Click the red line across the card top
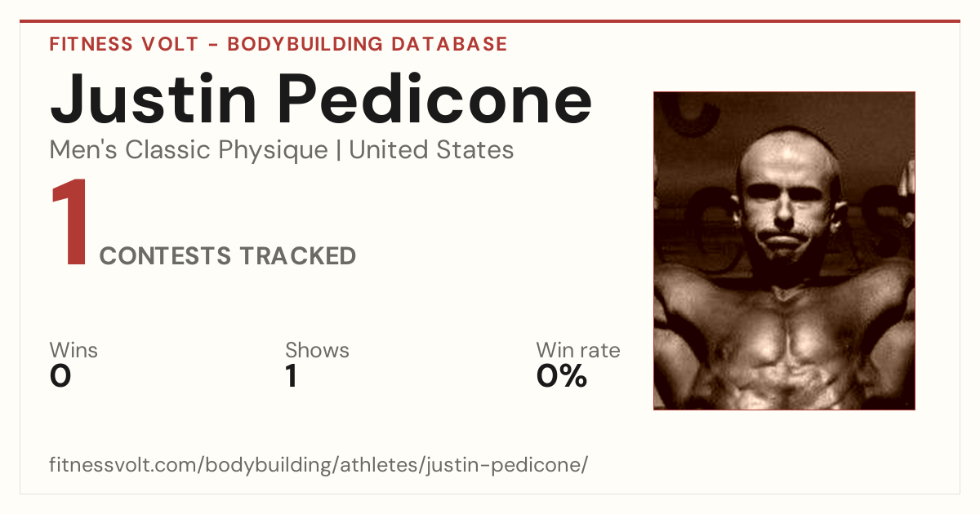 click(x=490, y=21)
